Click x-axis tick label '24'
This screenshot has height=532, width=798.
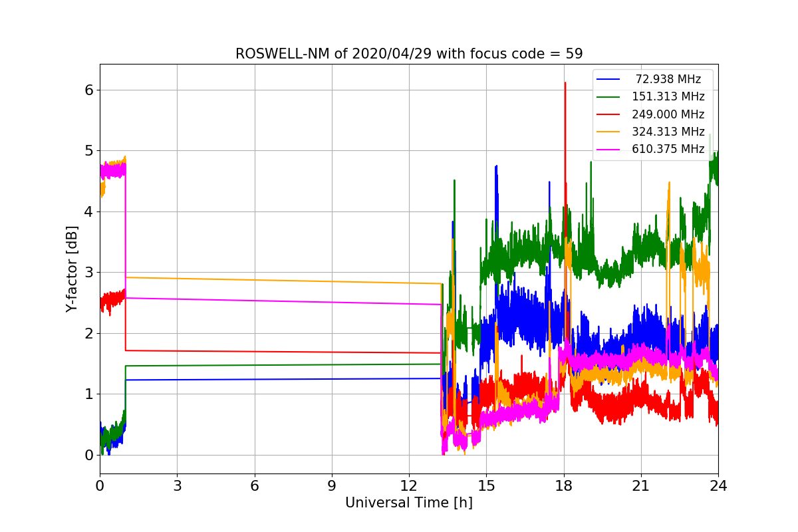tap(718, 486)
